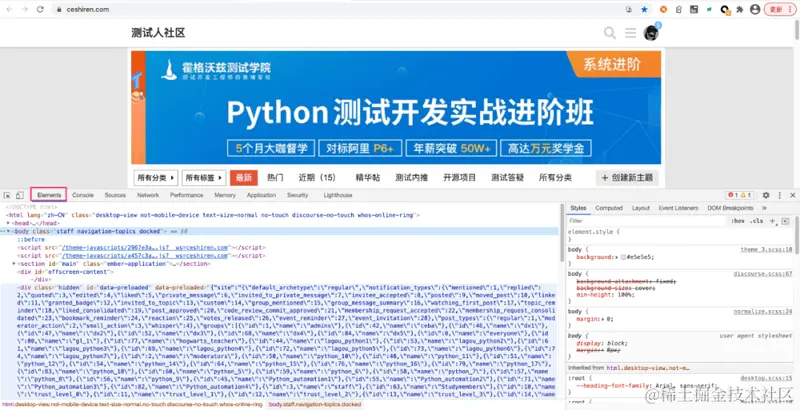This screenshot has width=800, height=410.
Task: Open the 所有标签 tags dropdown
Action: click(204, 178)
